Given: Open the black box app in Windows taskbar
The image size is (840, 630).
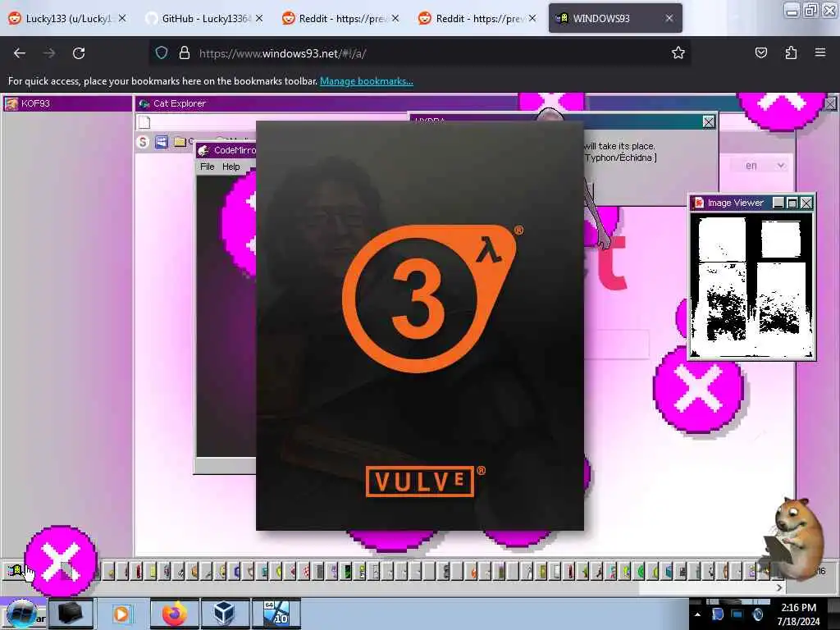Looking at the screenshot, I should tap(71, 614).
